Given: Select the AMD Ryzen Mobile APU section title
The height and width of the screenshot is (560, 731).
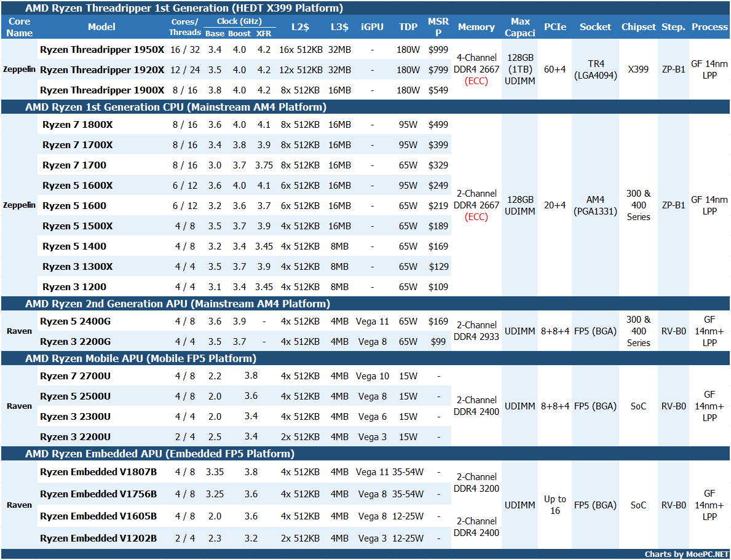Looking at the screenshot, I should (x=141, y=358).
